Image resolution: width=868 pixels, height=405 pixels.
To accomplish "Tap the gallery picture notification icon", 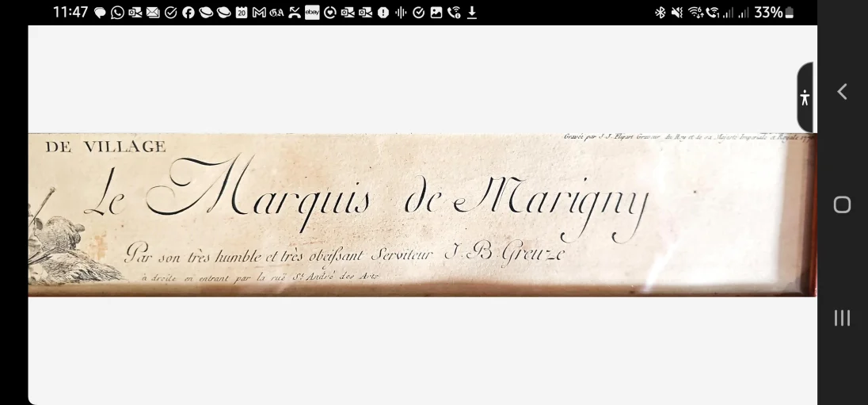I will click(436, 13).
